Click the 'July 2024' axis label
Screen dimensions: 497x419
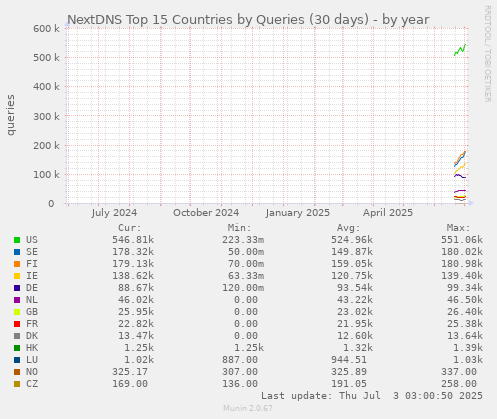[114, 213]
